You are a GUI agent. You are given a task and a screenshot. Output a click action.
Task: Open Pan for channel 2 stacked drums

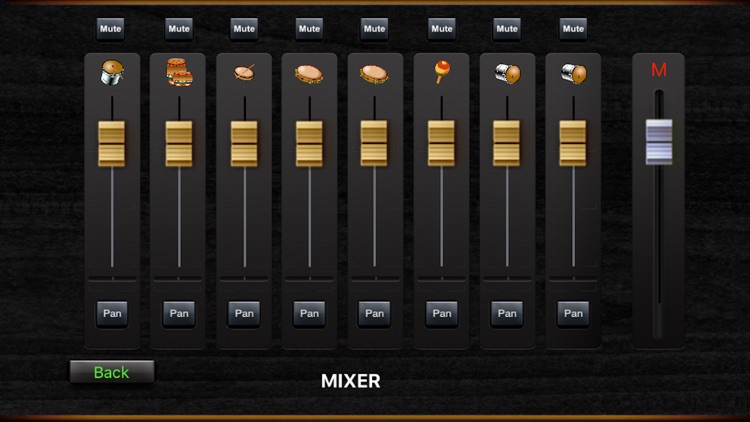pos(179,313)
